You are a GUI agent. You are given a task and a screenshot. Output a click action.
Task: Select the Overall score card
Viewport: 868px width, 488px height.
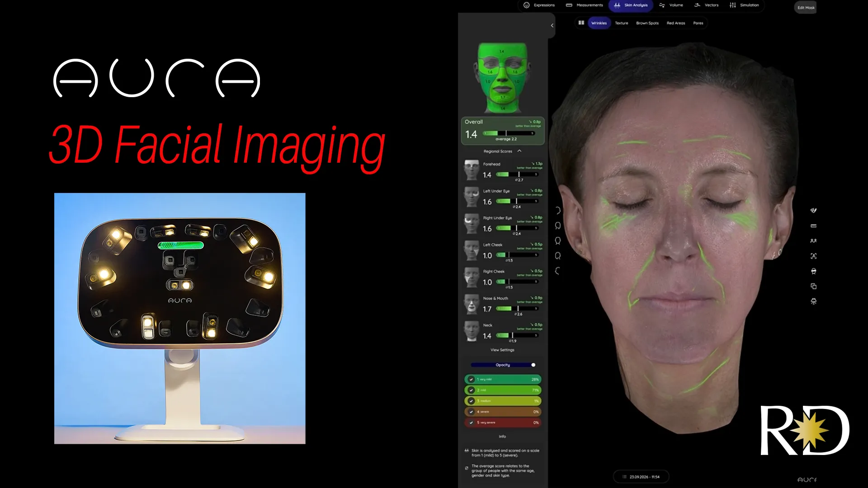point(503,131)
